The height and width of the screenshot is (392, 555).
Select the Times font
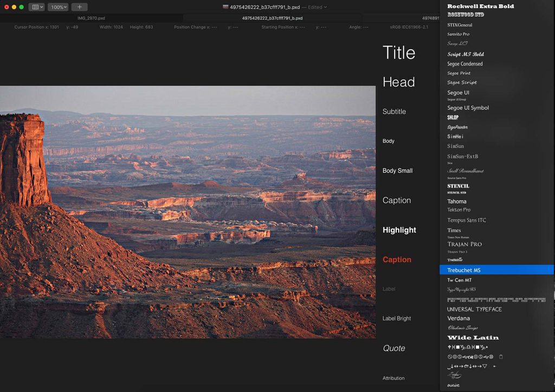(x=453, y=230)
